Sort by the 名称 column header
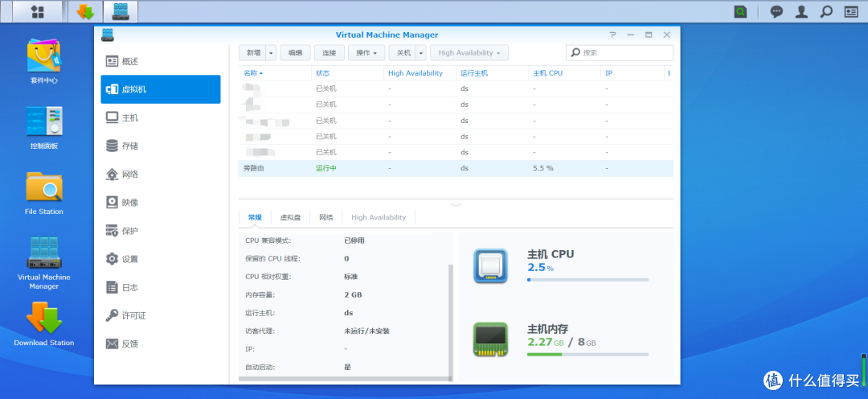This screenshot has width=868, height=399. 275,73
